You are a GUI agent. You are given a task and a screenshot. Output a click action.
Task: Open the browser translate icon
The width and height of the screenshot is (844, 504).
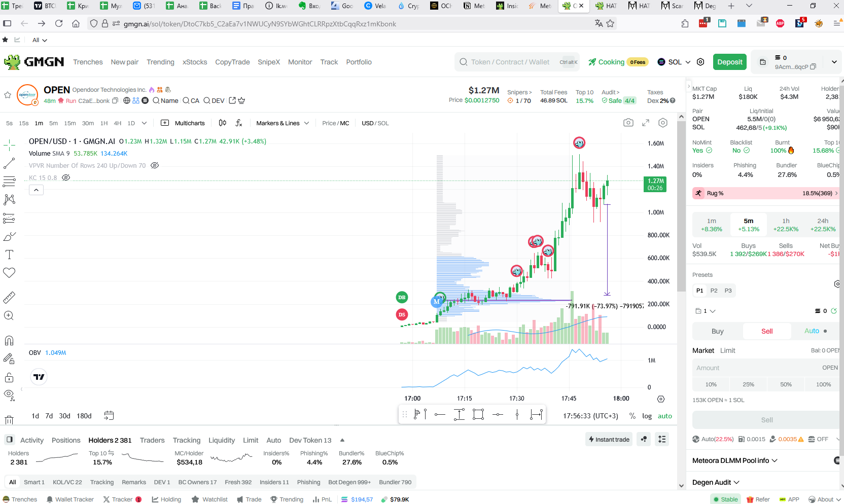[599, 23]
